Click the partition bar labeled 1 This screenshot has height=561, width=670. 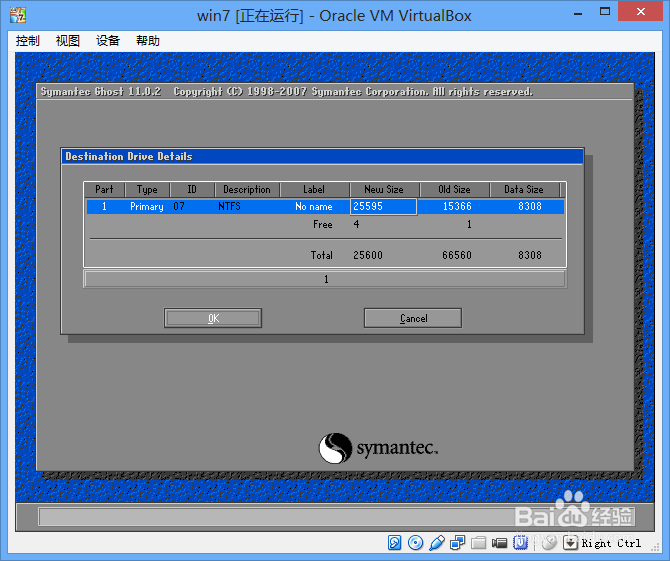click(x=325, y=279)
